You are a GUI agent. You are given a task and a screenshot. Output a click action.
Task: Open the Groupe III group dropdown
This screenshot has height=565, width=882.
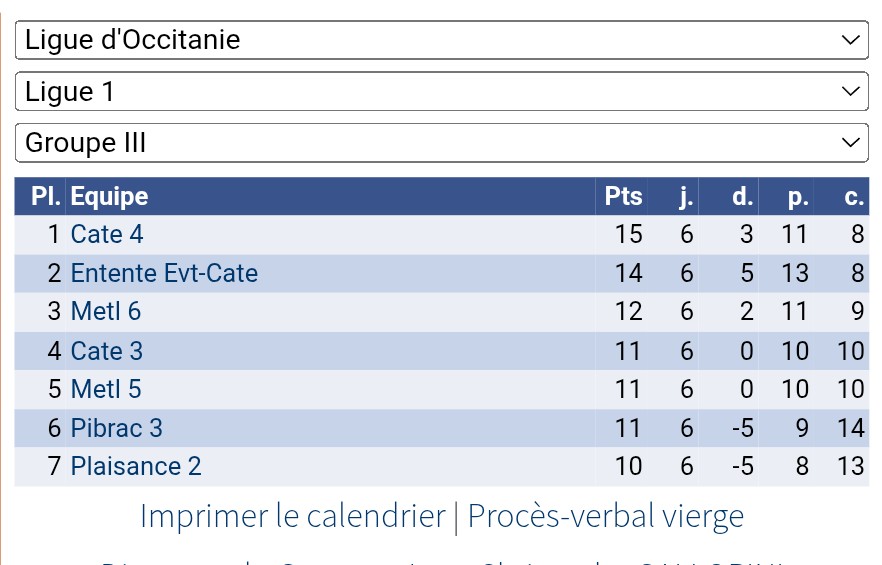pyautogui.click(x=441, y=143)
